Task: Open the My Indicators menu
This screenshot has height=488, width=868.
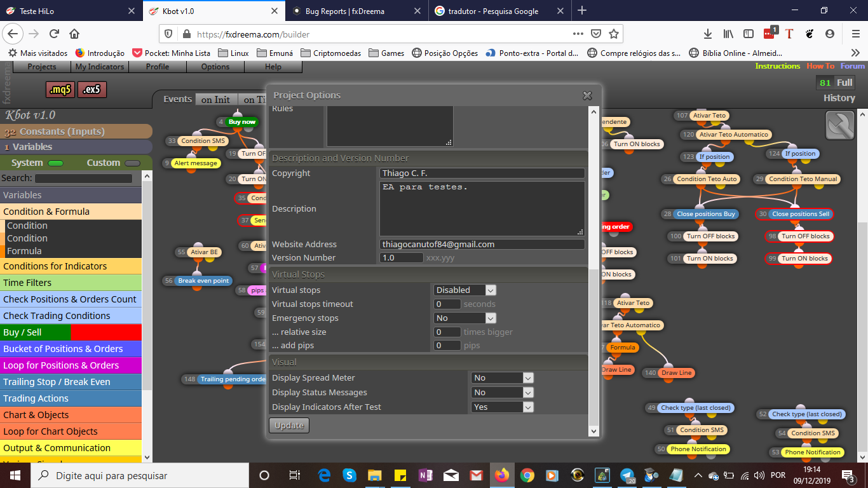Action: (100, 67)
